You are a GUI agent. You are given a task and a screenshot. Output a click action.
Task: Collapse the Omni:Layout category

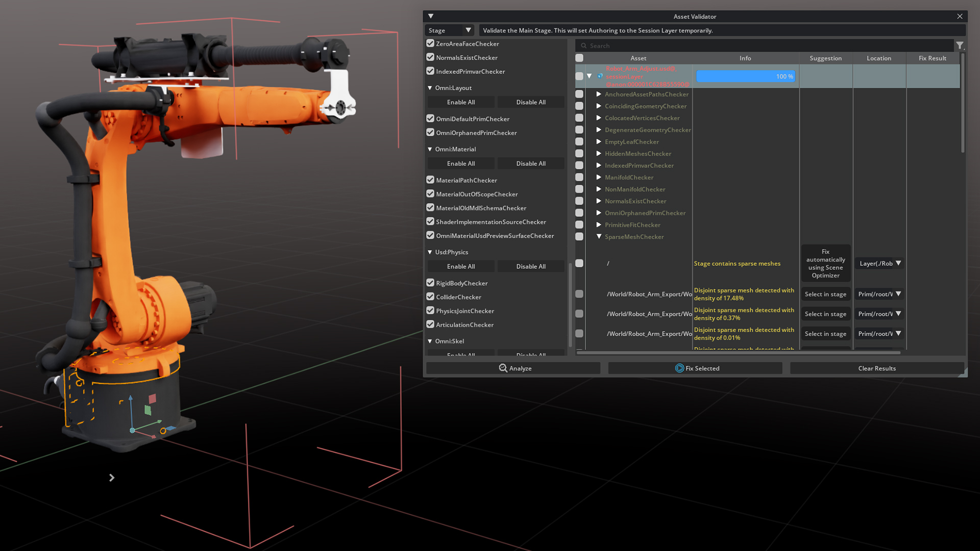(430, 88)
